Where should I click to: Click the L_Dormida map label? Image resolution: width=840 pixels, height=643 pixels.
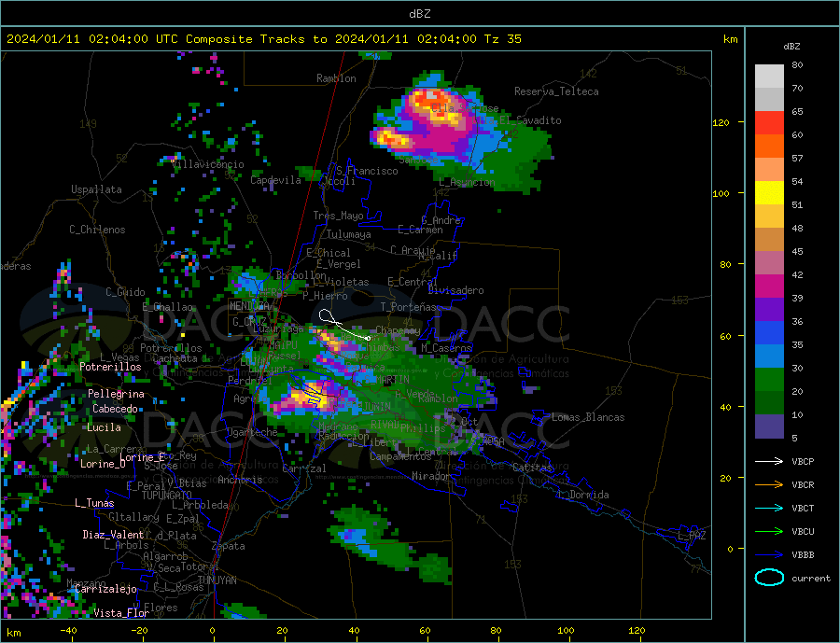point(584,495)
